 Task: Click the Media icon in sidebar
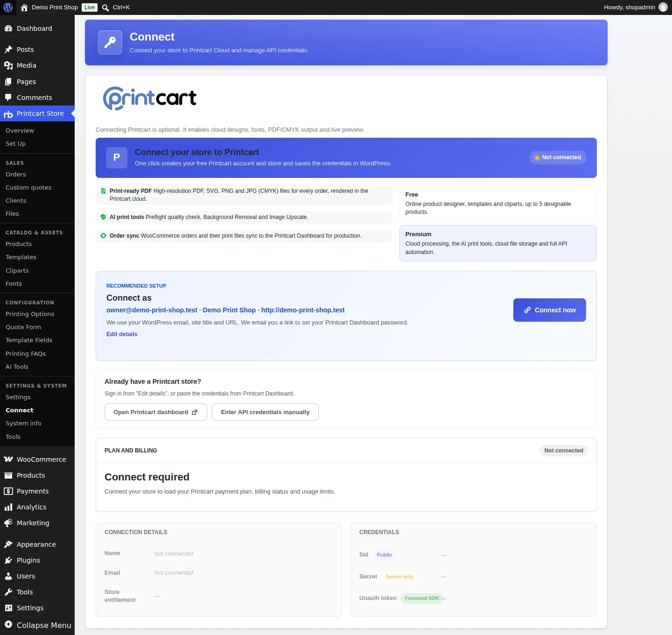pyautogui.click(x=8, y=65)
